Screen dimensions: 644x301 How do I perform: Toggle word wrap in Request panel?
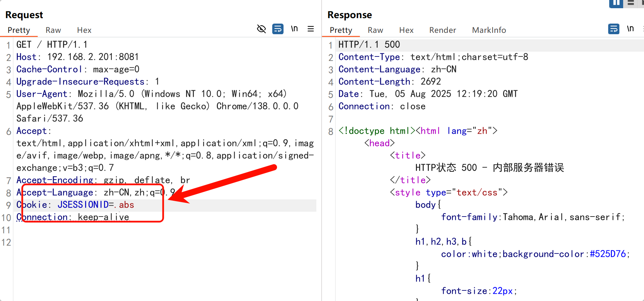pos(278,29)
